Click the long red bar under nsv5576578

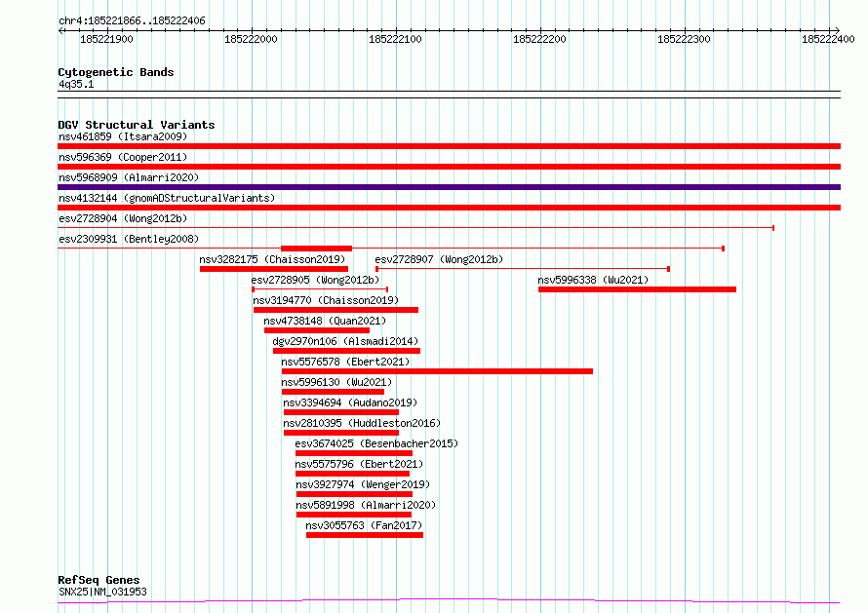click(x=437, y=371)
